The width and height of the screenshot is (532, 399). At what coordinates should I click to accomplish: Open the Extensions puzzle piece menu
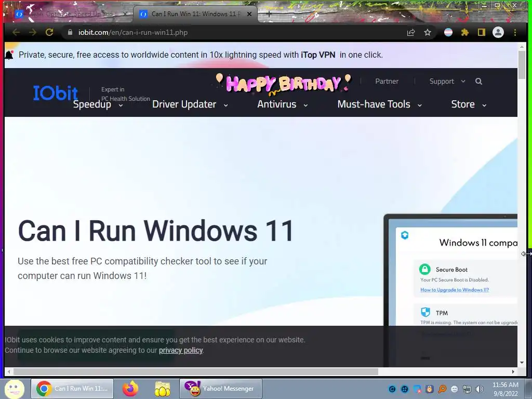(465, 32)
